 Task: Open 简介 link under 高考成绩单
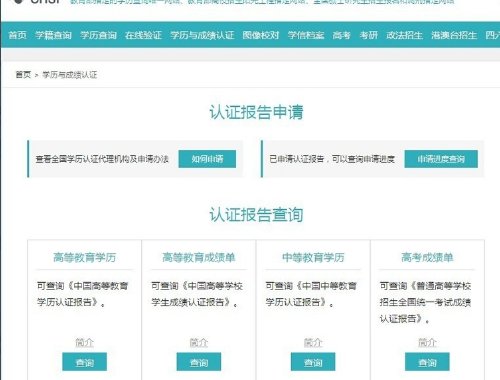(x=427, y=342)
